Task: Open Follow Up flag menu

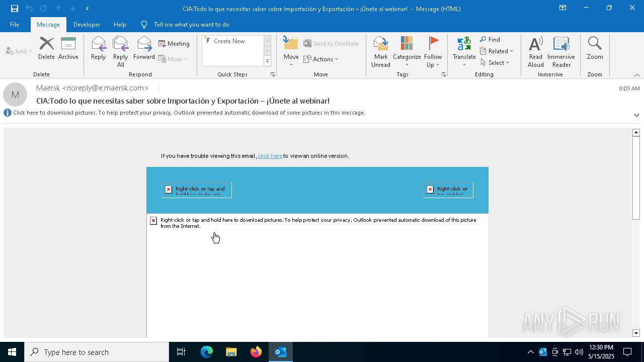Action: click(x=433, y=52)
